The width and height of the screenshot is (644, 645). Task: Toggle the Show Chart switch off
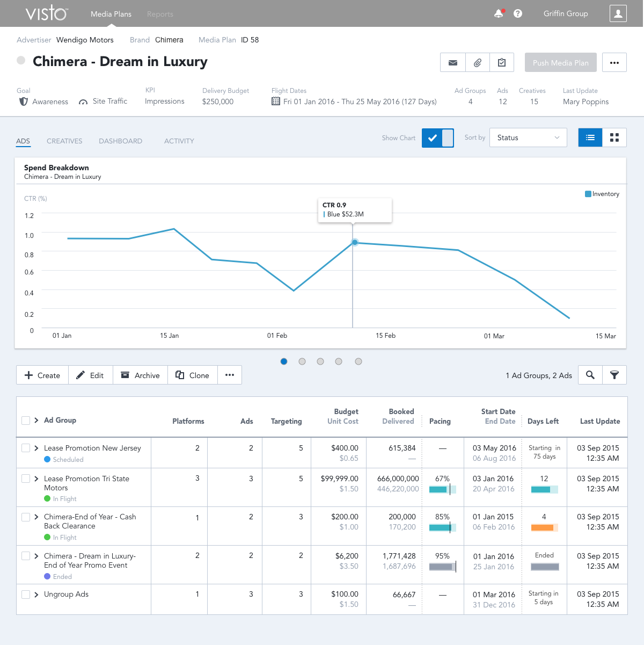click(438, 138)
